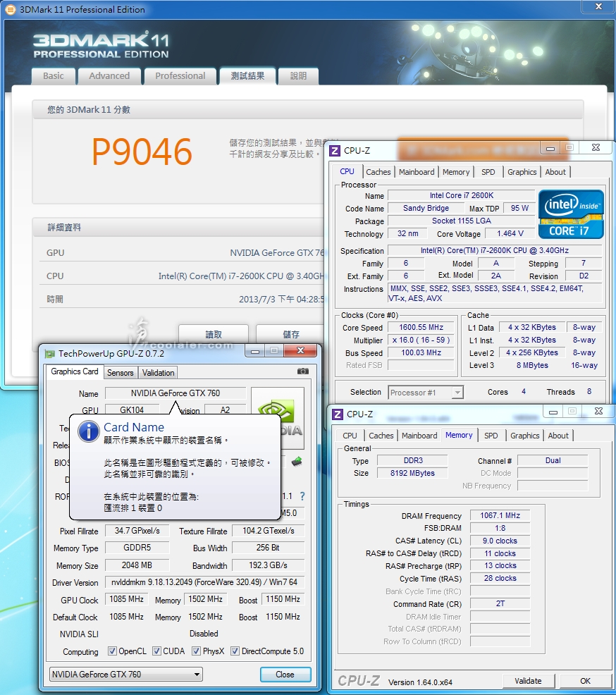Click the Bandwidth value 192.3 GB/s

click(x=268, y=565)
